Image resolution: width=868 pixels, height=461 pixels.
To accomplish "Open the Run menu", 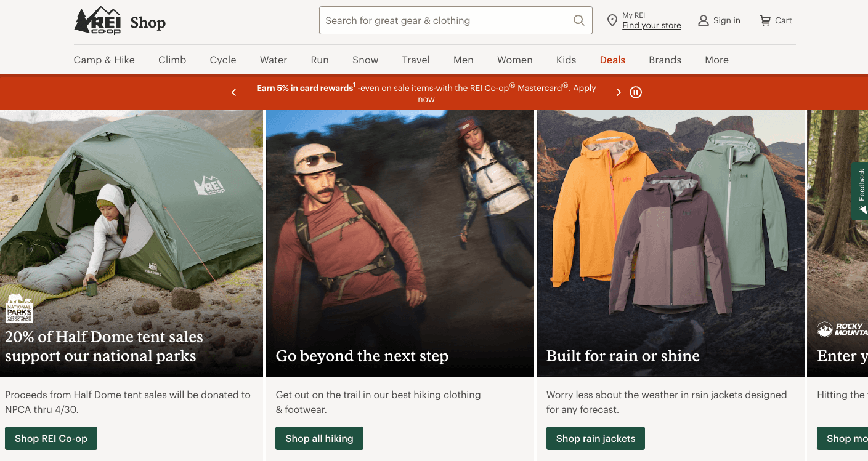I will pyautogui.click(x=320, y=60).
